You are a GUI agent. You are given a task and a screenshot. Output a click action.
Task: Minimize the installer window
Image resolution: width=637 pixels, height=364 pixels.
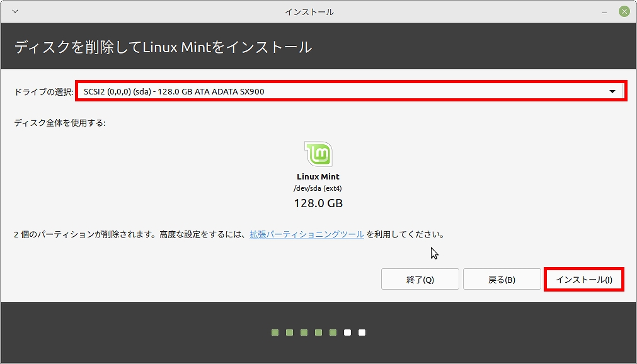tap(605, 12)
